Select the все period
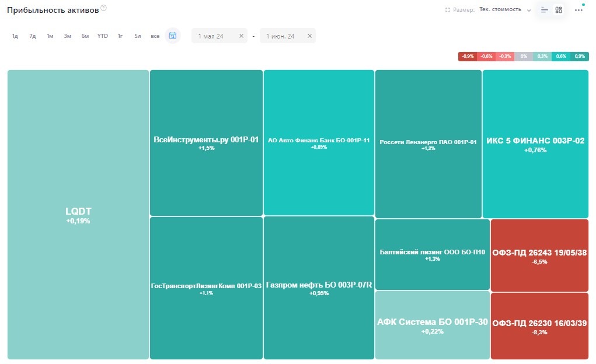The height and width of the screenshot is (364, 596). tap(155, 36)
